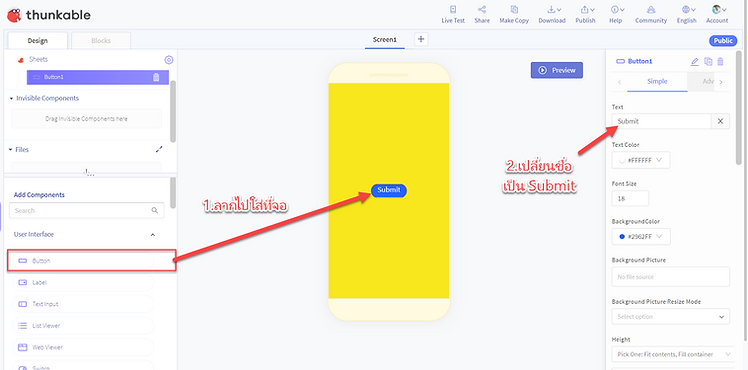Open the Help menu

pyautogui.click(x=615, y=14)
